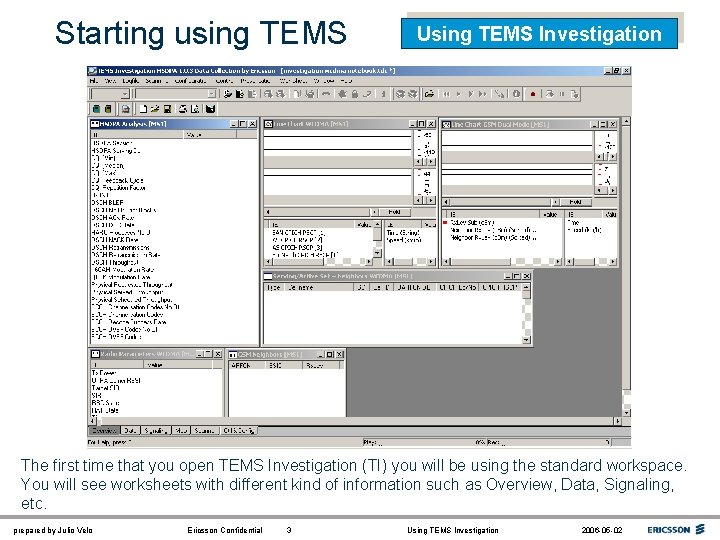This screenshot has height=540, width=720.
Task: Click the second green phone equipment icon
Action: tap(108, 109)
